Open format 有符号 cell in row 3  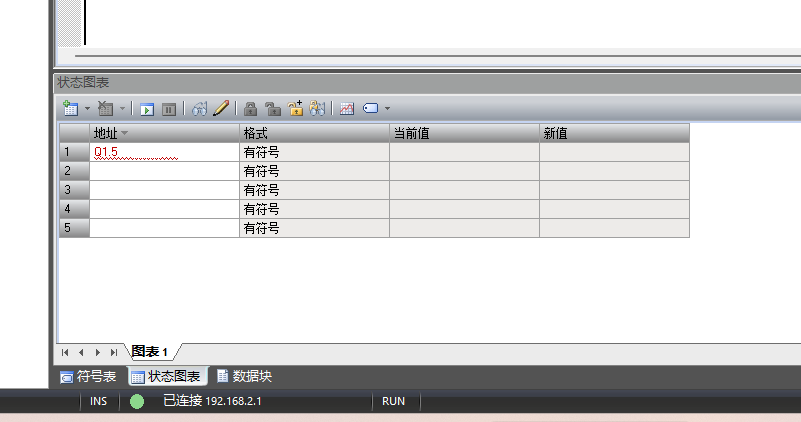pyautogui.click(x=314, y=190)
